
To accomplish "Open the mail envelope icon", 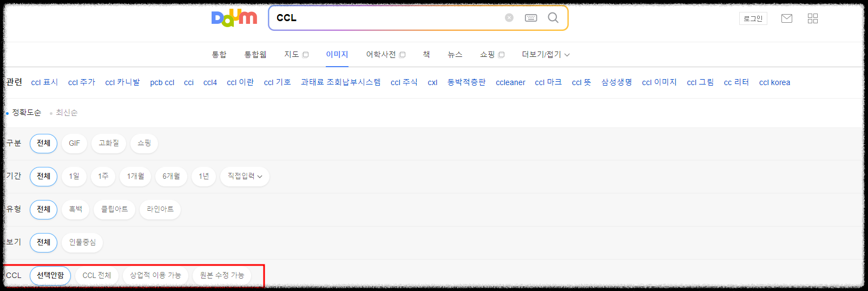I will tap(787, 18).
